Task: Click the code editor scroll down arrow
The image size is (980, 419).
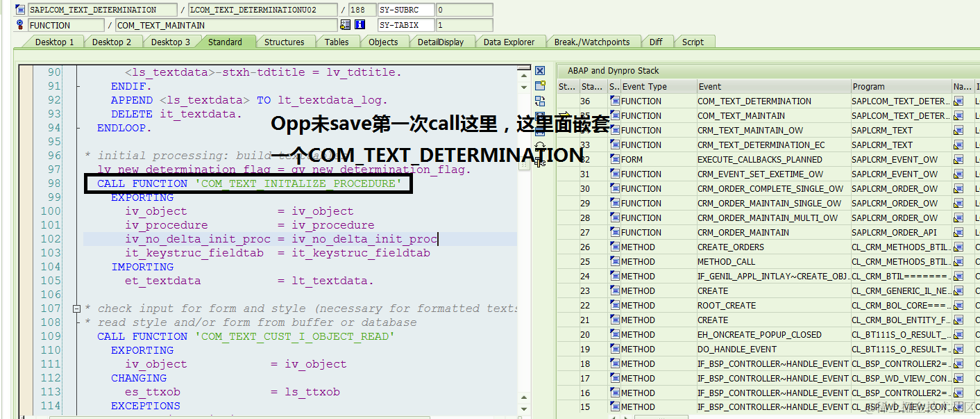Action: coord(525,409)
